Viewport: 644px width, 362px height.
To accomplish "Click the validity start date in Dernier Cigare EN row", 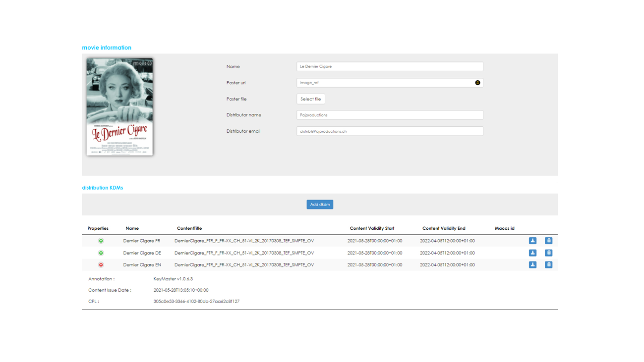I will click(375, 264).
